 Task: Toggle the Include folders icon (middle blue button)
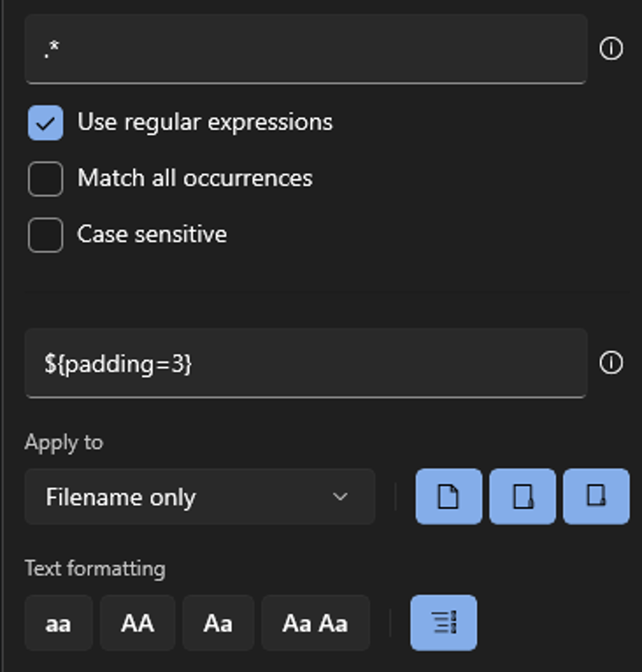pyautogui.click(x=522, y=496)
